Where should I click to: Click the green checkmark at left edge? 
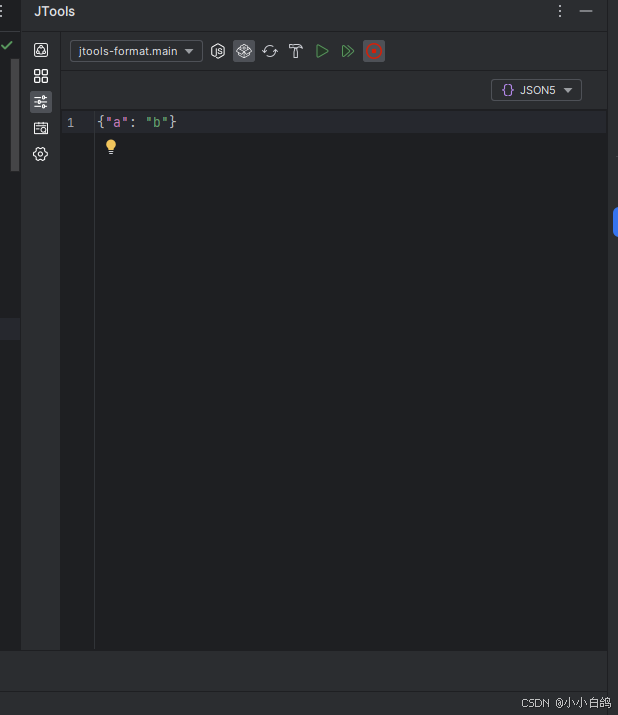[7, 46]
